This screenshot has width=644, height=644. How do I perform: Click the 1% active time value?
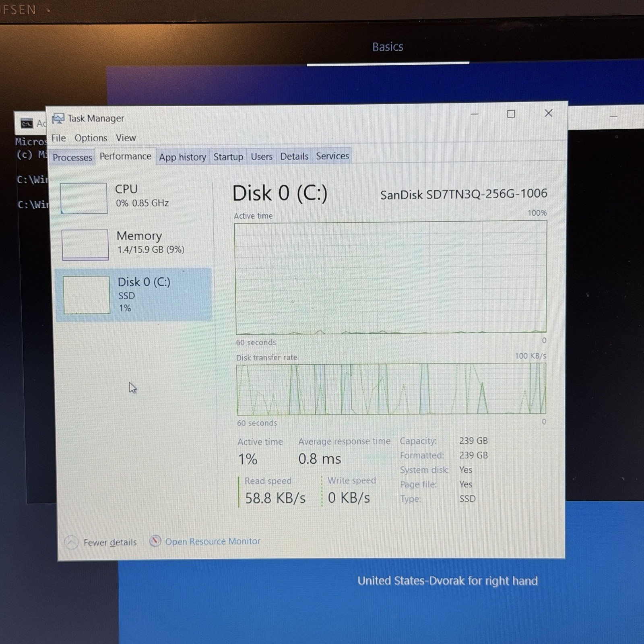248,459
